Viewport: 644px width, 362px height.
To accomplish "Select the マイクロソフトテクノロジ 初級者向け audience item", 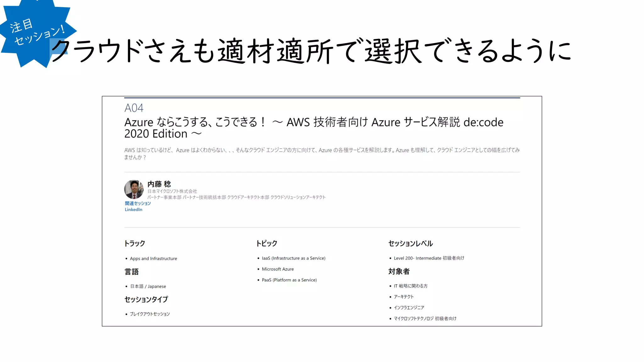I will click(x=425, y=318).
